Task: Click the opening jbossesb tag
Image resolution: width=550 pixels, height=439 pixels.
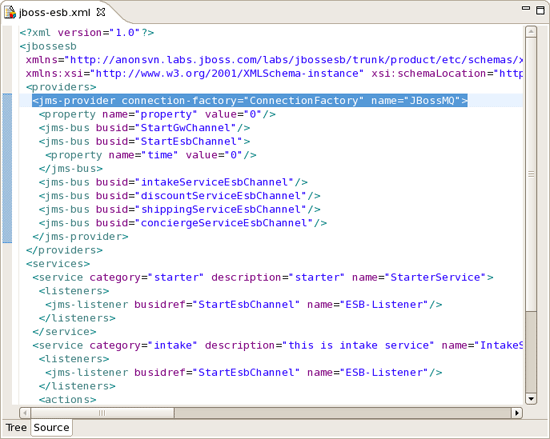Action: coord(48,46)
